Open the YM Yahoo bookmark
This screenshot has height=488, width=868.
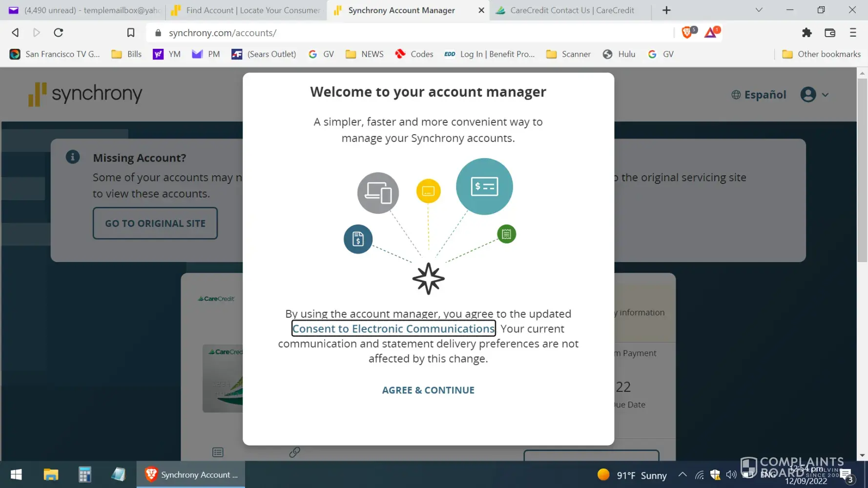[167, 54]
